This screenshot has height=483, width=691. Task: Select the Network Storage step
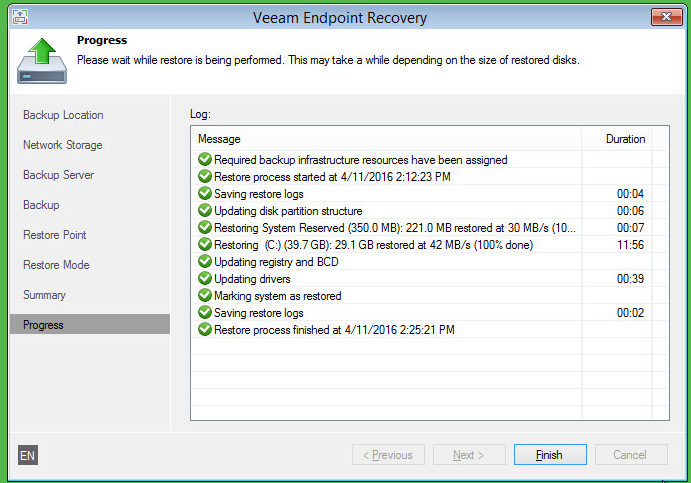tap(63, 145)
